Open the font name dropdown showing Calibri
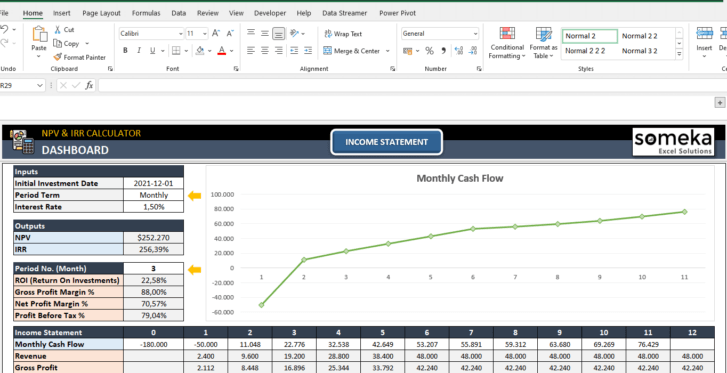Screen dimensions: 727x373 [181, 34]
